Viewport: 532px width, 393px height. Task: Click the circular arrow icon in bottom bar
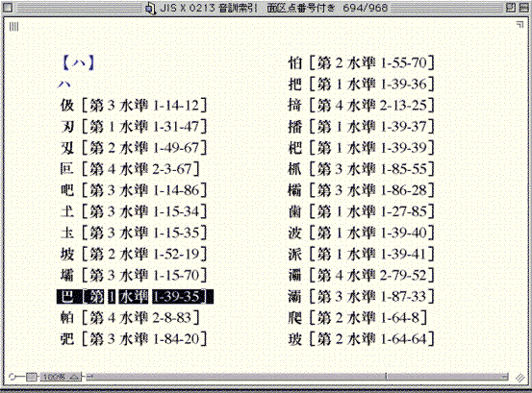click(13, 377)
